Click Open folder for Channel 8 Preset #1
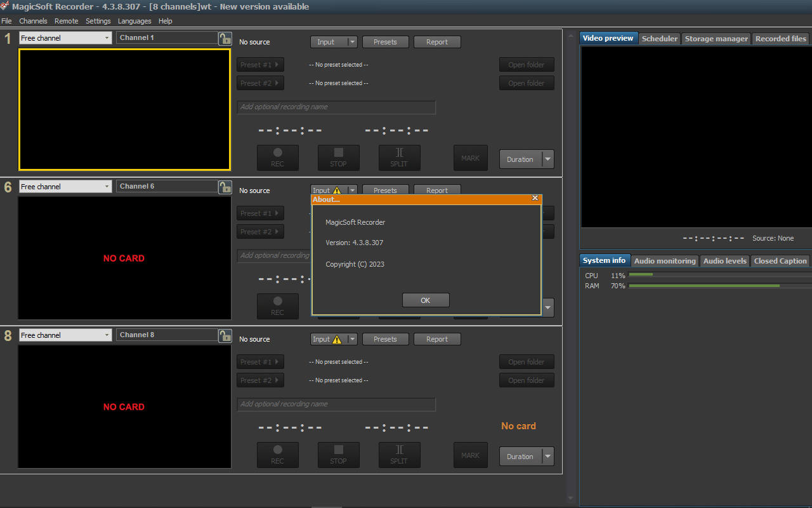Screen dimensions: 812x508 click(527, 361)
